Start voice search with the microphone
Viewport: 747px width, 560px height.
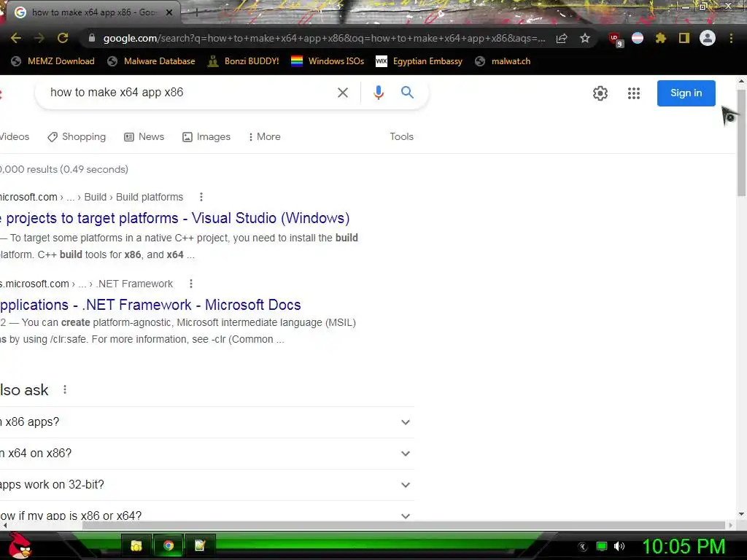(379, 93)
